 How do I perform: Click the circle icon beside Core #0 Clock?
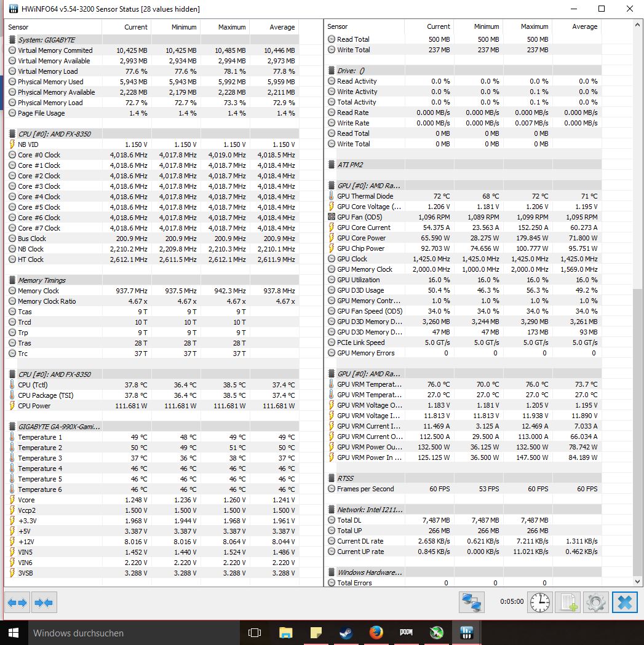[x=12, y=155]
